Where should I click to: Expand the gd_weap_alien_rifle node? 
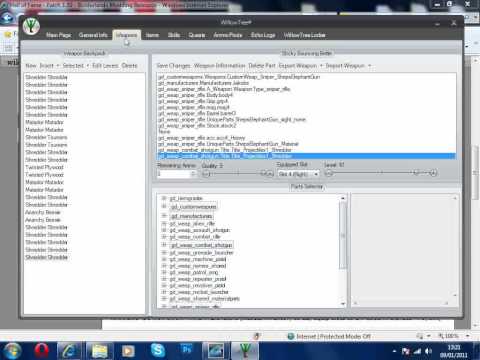(x=164, y=223)
